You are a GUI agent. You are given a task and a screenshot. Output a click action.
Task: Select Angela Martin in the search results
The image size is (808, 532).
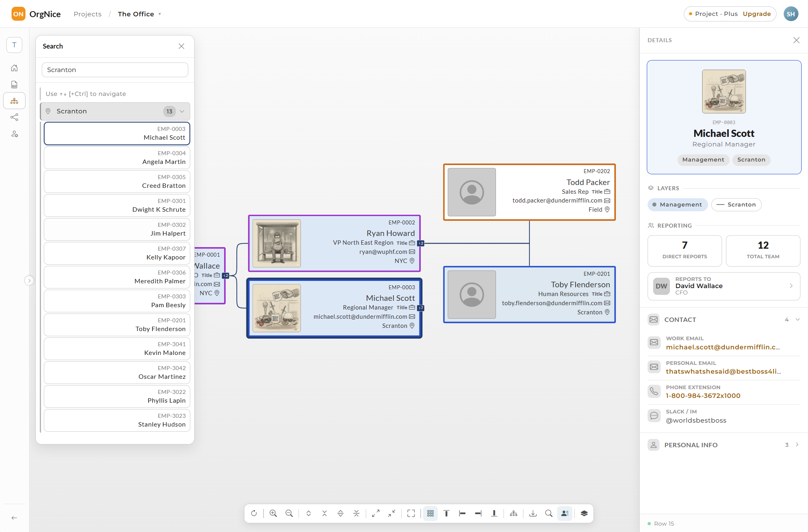click(x=117, y=158)
